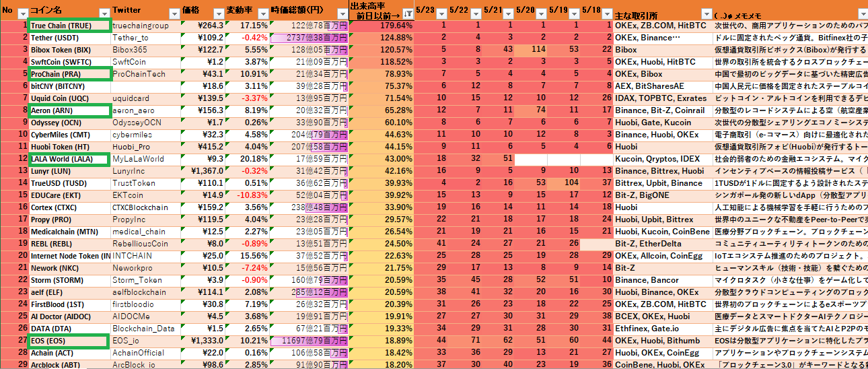
Task: Select the Aeron (ARN) coin cell
Action: [68, 110]
